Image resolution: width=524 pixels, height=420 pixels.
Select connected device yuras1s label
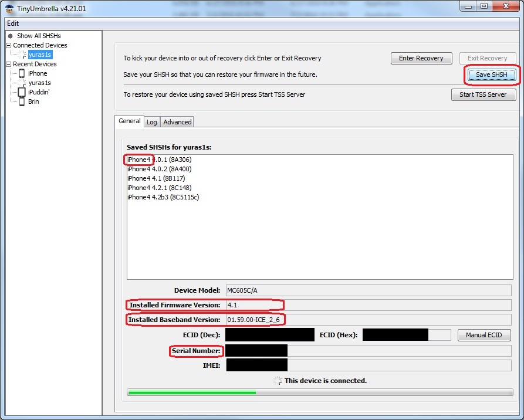40,55
